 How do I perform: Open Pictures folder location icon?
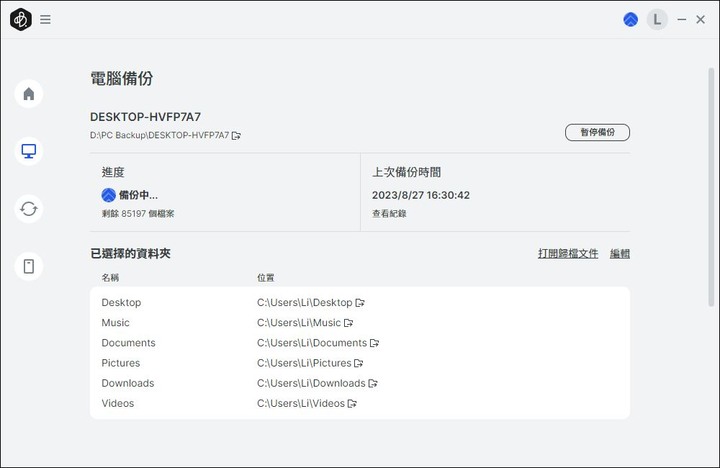[359, 363]
